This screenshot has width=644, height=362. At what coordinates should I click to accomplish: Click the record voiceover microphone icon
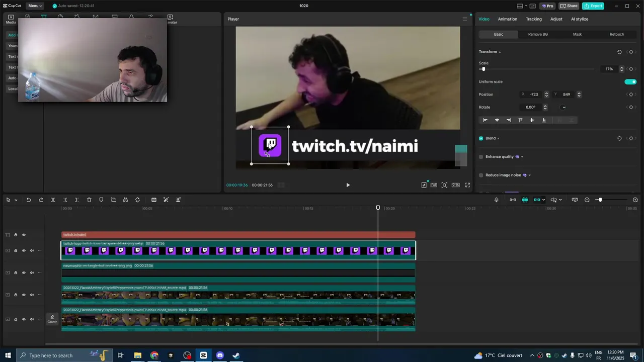(x=496, y=200)
